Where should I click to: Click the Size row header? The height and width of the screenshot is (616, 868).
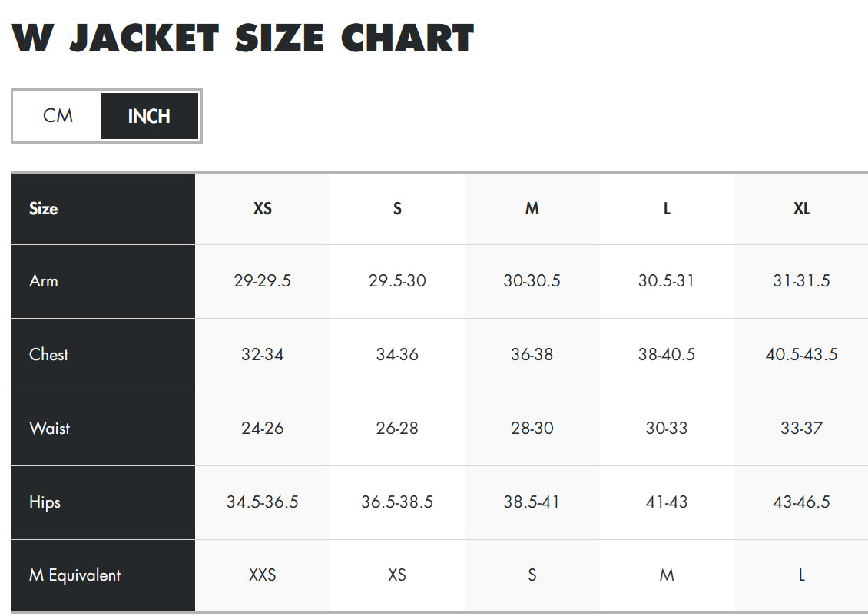[x=44, y=209]
